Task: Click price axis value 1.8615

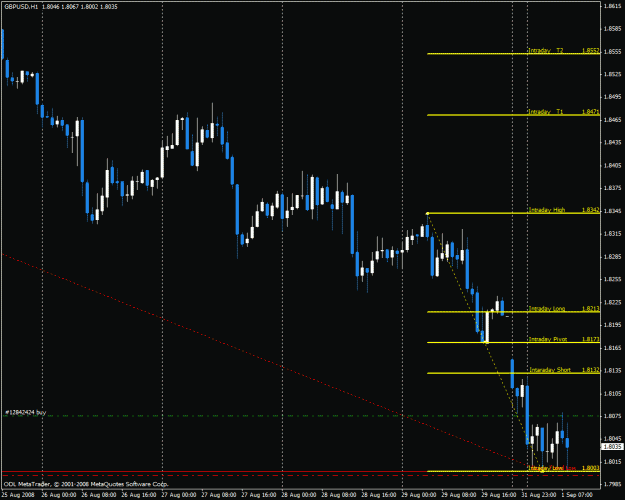Action: pos(612,6)
